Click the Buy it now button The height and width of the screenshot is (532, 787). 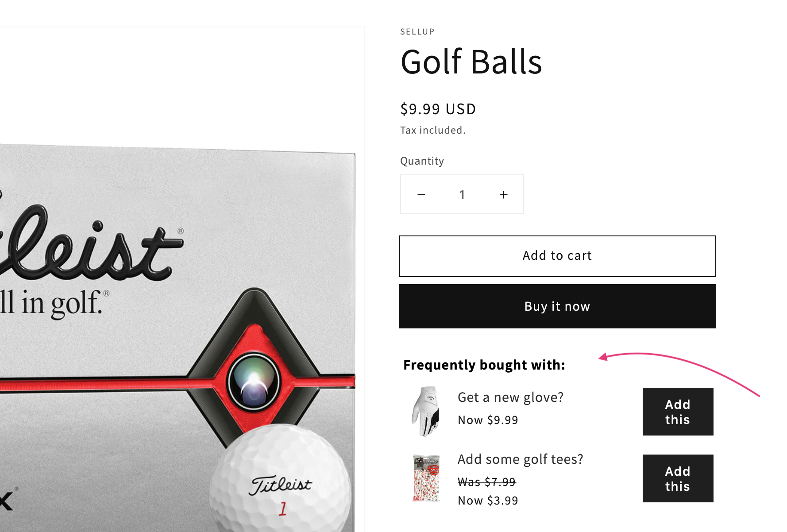pyautogui.click(x=557, y=306)
